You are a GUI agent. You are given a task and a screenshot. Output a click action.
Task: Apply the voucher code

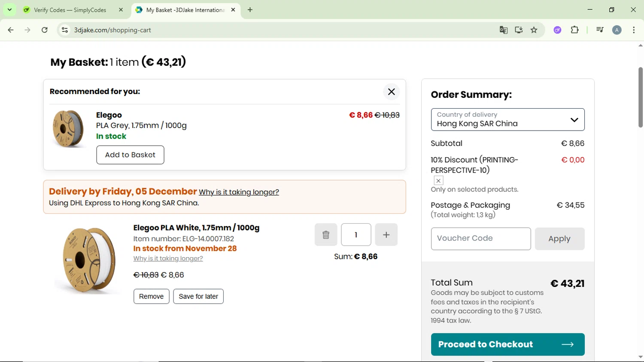click(559, 239)
